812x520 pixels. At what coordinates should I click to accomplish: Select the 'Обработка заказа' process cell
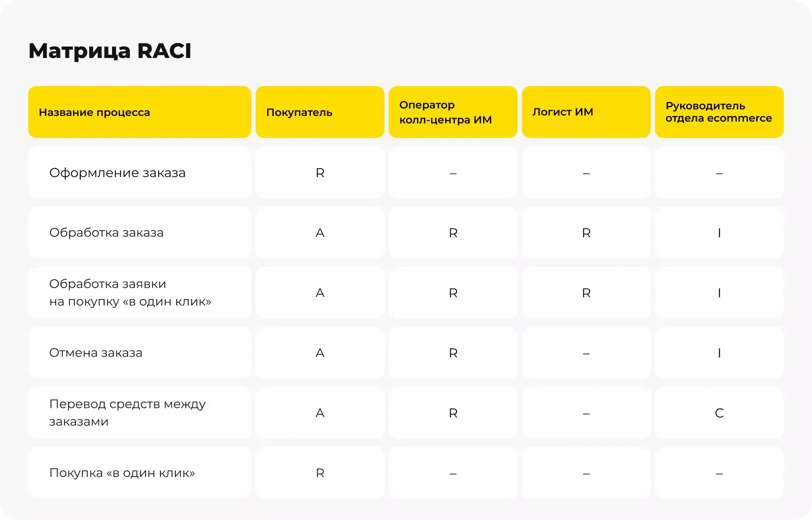(x=106, y=232)
